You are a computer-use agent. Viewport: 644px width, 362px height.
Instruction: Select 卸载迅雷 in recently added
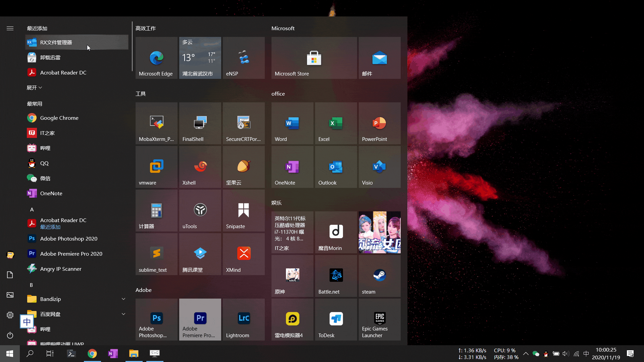pyautogui.click(x=77, y=57)
